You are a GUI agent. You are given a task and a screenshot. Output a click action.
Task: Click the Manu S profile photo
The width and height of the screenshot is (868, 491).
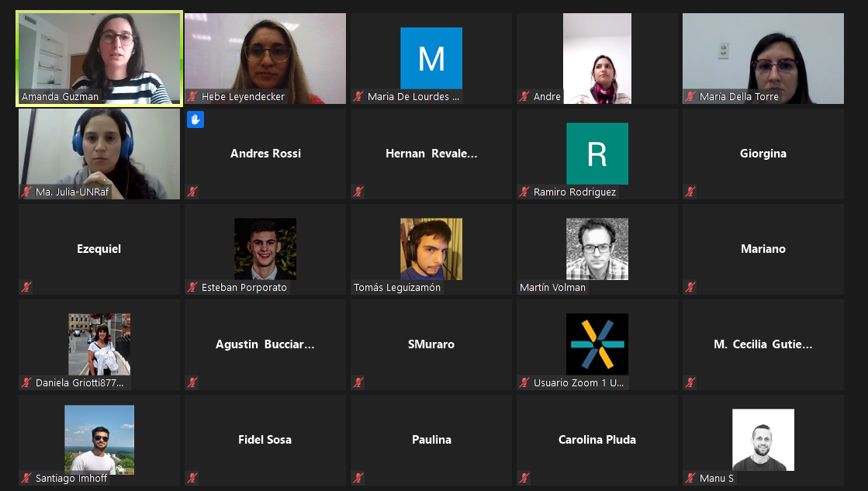coord(763,440)
